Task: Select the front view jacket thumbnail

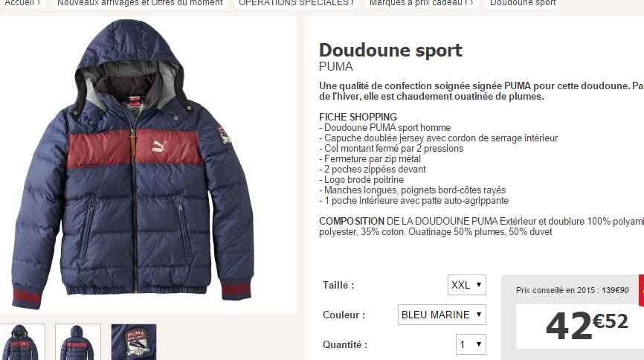Action: coord(22,342)
